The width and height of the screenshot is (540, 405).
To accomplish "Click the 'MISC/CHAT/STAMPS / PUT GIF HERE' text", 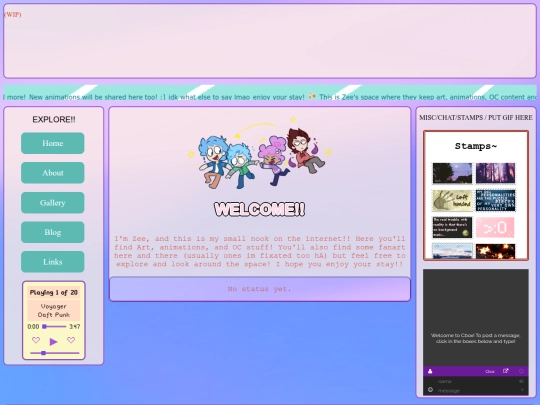I will [476, 117].
